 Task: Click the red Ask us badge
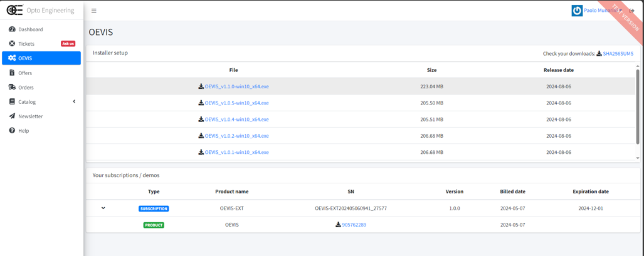tap(68, 43)
